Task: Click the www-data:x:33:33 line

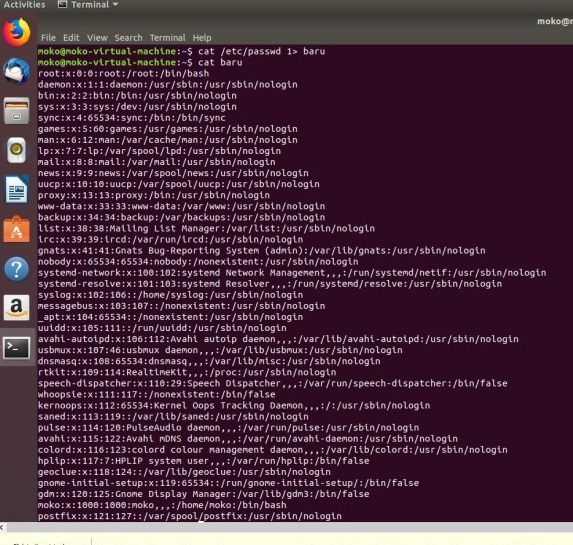Action: pos(182,206)
